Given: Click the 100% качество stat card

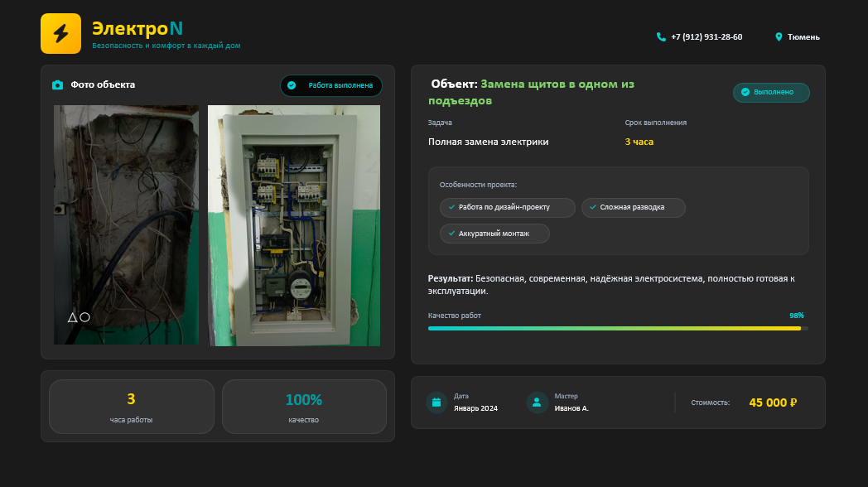Looking at the screenshot, I should coord(304,407).
